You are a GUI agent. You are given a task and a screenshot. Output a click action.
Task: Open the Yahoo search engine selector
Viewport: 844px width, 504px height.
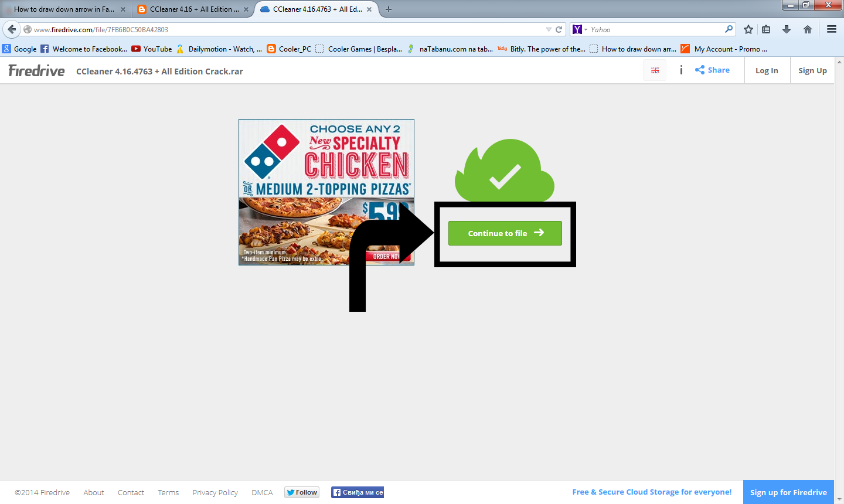coord(580,29)
